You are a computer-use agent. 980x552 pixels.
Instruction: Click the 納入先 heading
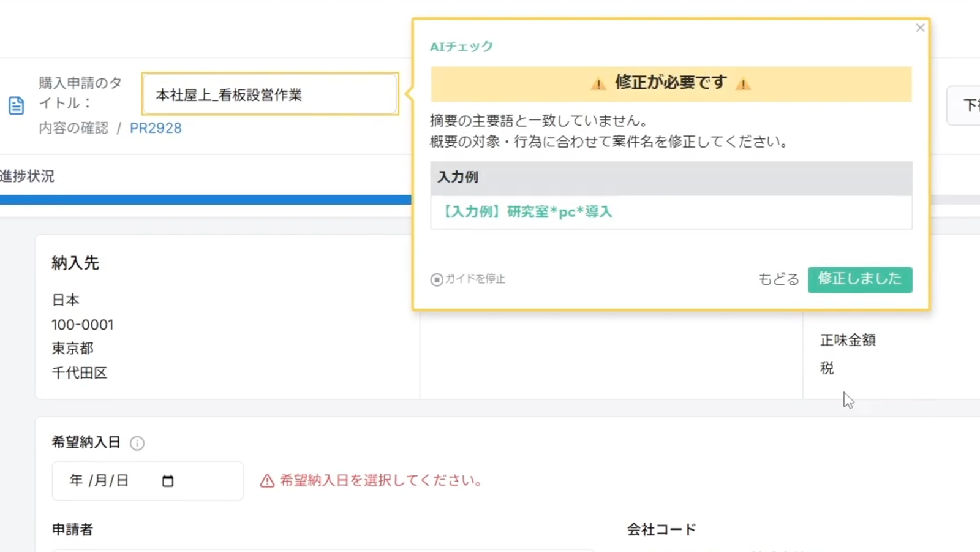(75, 263)
